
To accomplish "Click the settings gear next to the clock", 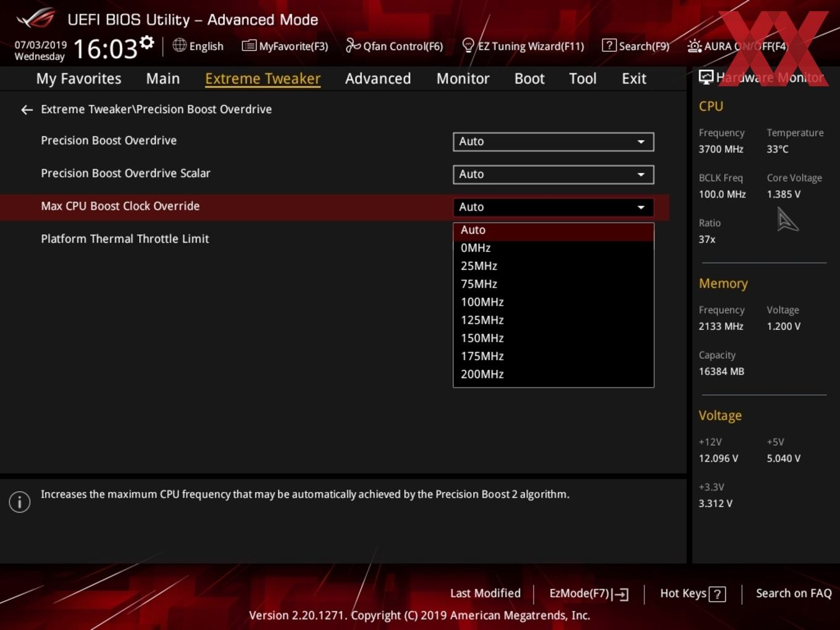I will 147,43.
